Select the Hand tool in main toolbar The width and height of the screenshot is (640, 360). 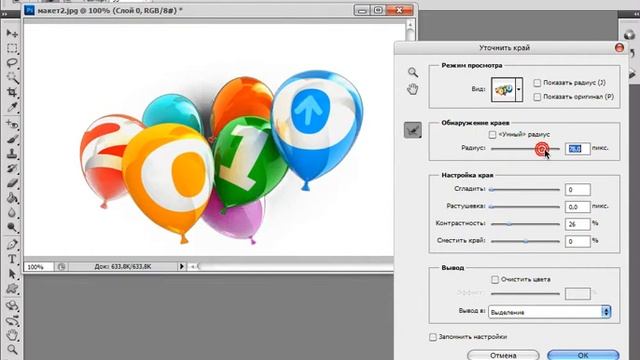coord(12,335)
